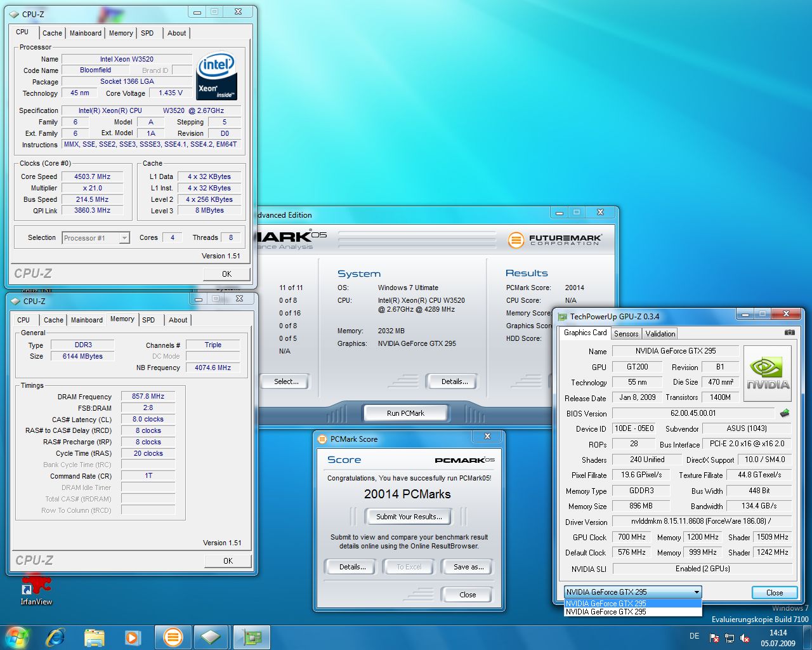Click Close in the PCMark Score dialog

(x=468, y=595)
